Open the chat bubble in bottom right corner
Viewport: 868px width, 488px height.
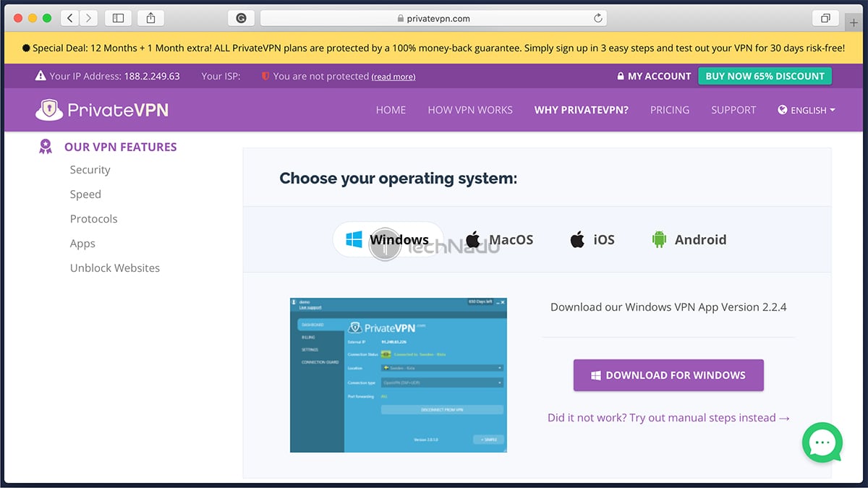822,442
